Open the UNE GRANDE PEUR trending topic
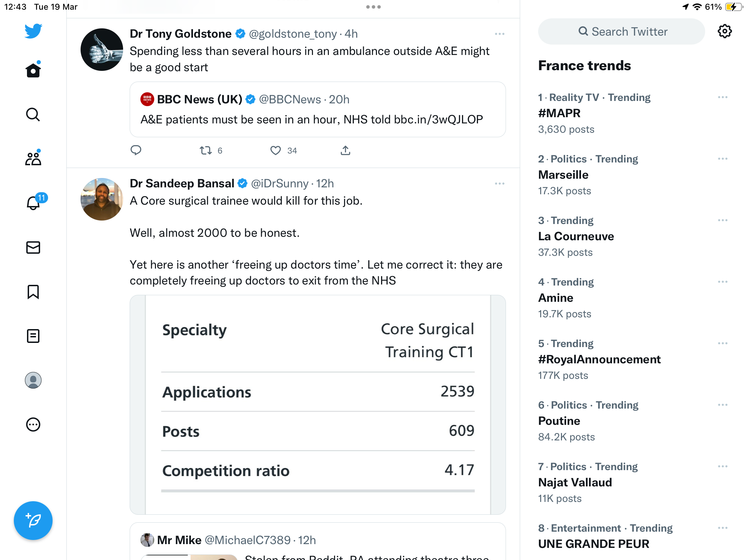Viewport: 747px width, 560px height. (x=594, y=544)
